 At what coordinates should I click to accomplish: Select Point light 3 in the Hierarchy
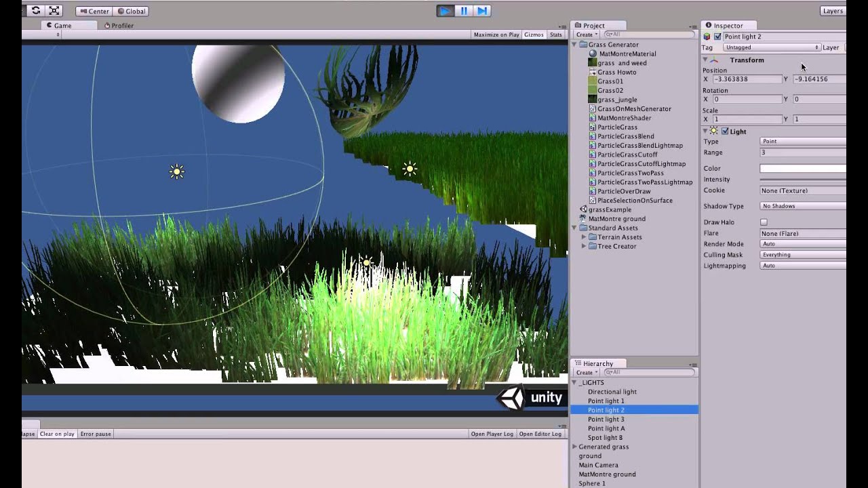(x=606, y=419)
